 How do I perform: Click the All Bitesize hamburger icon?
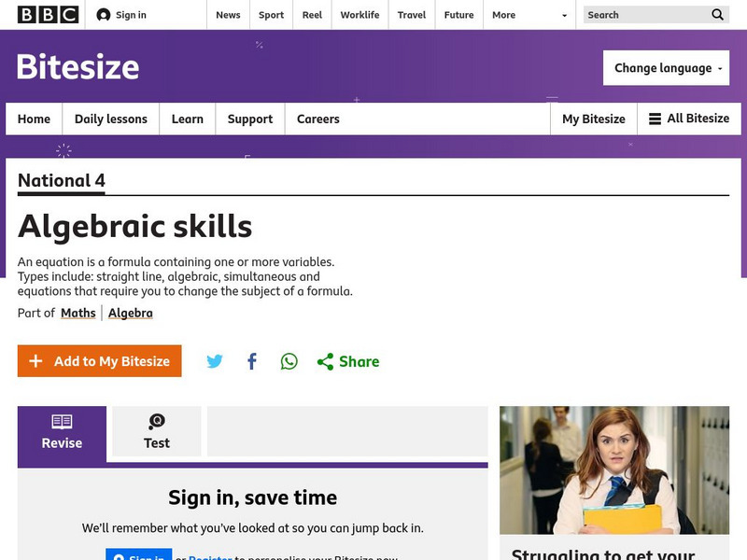click(x=655, y=119)
